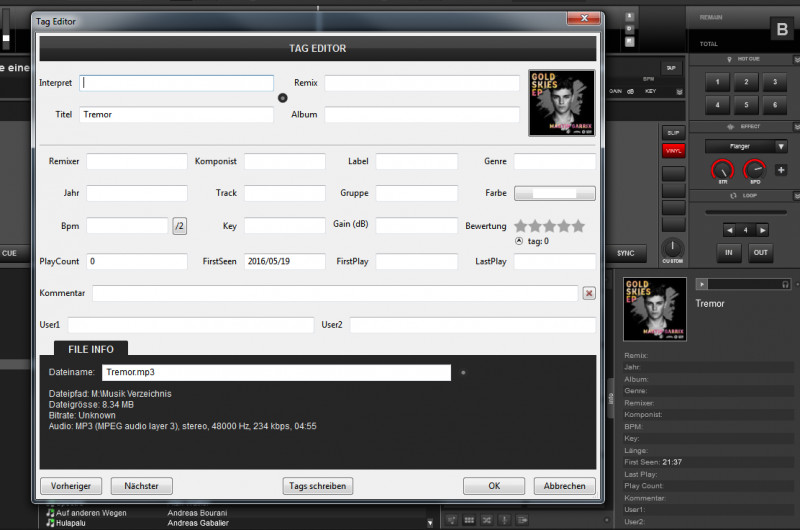Open the Flanger effect dropdown
Image resolution: width=800 pixels, height=530 pixels.
[x=745, y=146]
